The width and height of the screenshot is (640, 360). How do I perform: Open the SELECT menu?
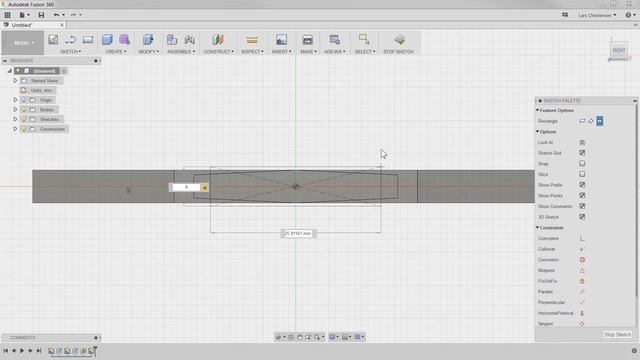tap(365, 52)
